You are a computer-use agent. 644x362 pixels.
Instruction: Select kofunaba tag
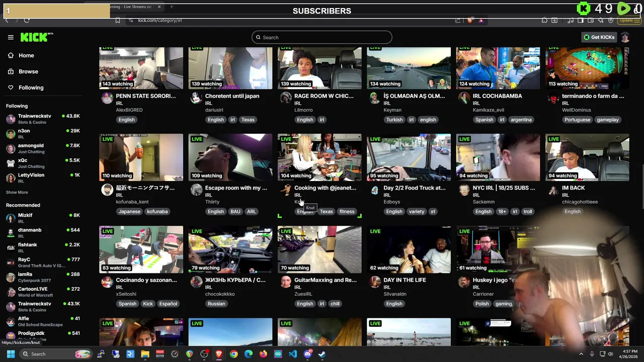coord(157,212)
